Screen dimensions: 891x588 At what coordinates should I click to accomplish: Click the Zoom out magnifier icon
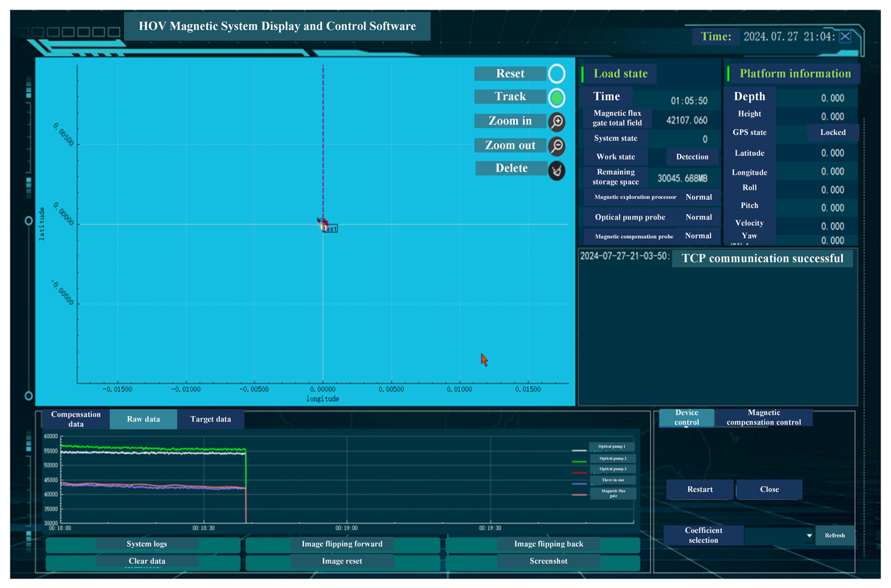click(x=557, y=146)
